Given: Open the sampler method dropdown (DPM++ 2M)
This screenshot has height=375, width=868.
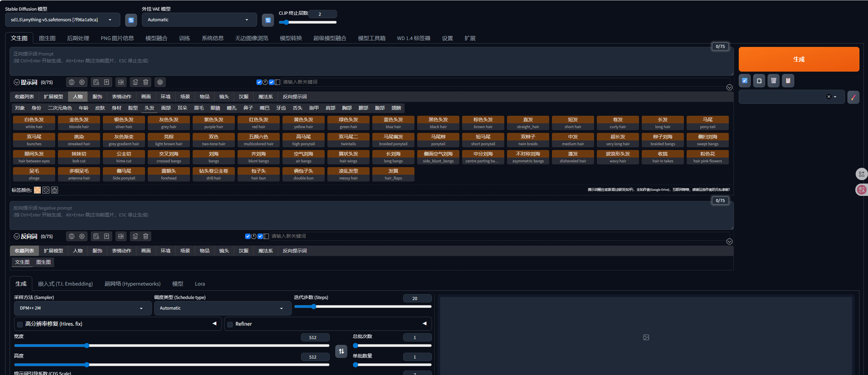Looking at the screenshot, I should pos(83,308).
